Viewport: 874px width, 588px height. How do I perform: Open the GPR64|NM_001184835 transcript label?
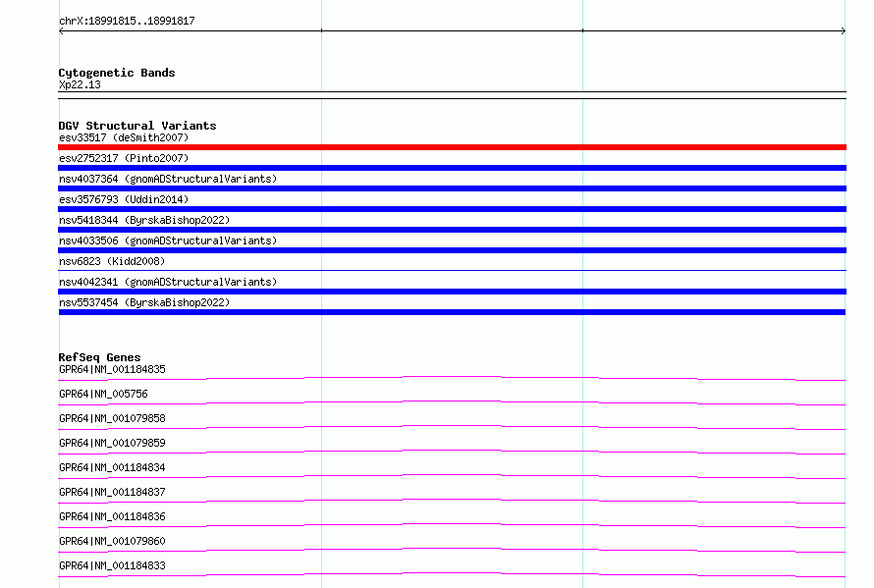point(112,369)
